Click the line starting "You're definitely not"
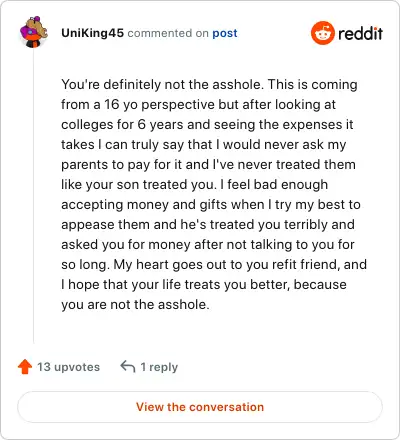 209,84
